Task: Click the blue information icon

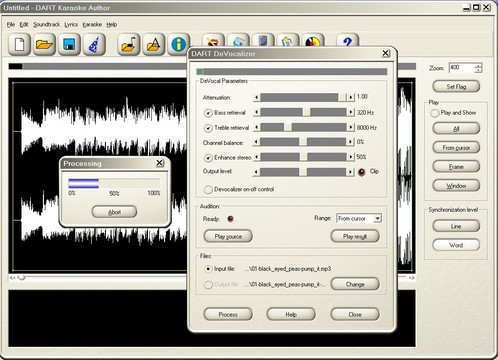Action: click(x=179, y=44)
